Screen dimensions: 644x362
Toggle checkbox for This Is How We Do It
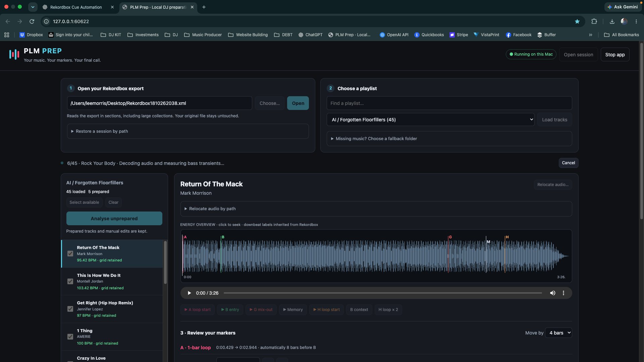(70, 282)
